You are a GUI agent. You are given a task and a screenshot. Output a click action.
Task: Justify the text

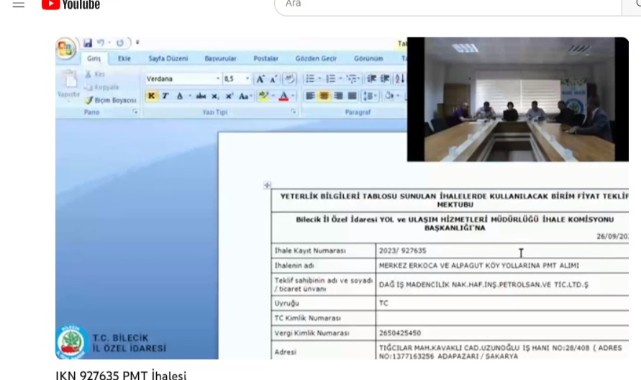pyautogui.click(x=352, y=96)
